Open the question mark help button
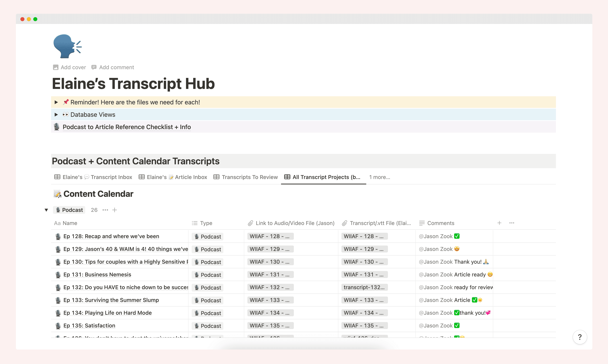608x364 pixels. click(580, 337)
